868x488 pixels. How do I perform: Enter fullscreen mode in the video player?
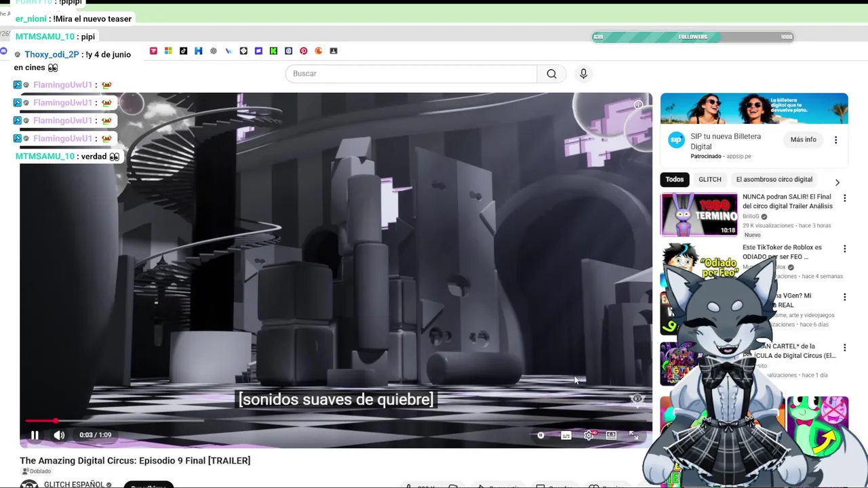point(633,435)
